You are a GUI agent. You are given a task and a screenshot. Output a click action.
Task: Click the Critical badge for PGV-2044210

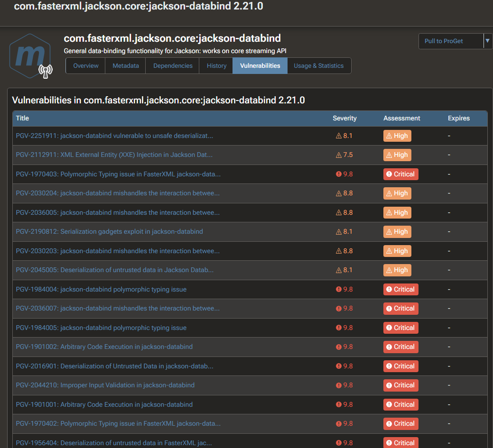click(x=400, y=385)
